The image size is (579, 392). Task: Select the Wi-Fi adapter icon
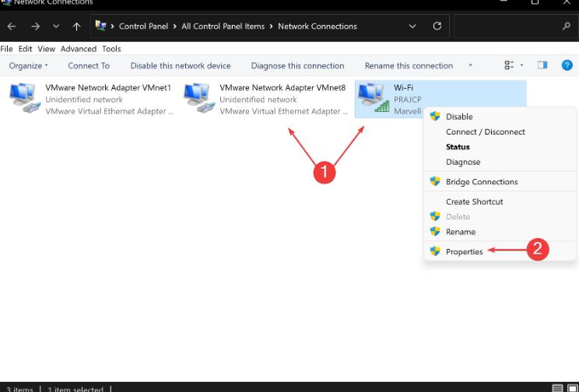[374, 98]
